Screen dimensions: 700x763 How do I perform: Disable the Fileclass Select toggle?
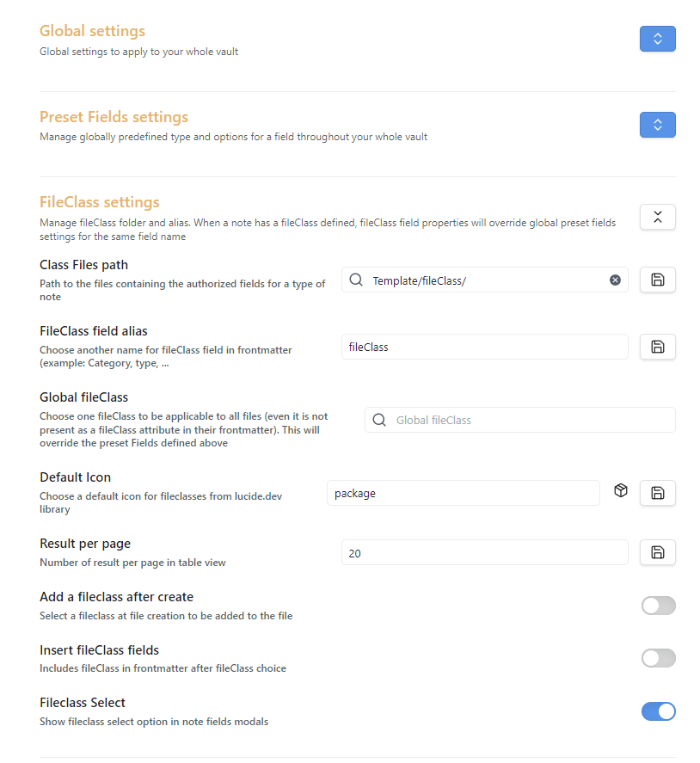tap(658, 711)
